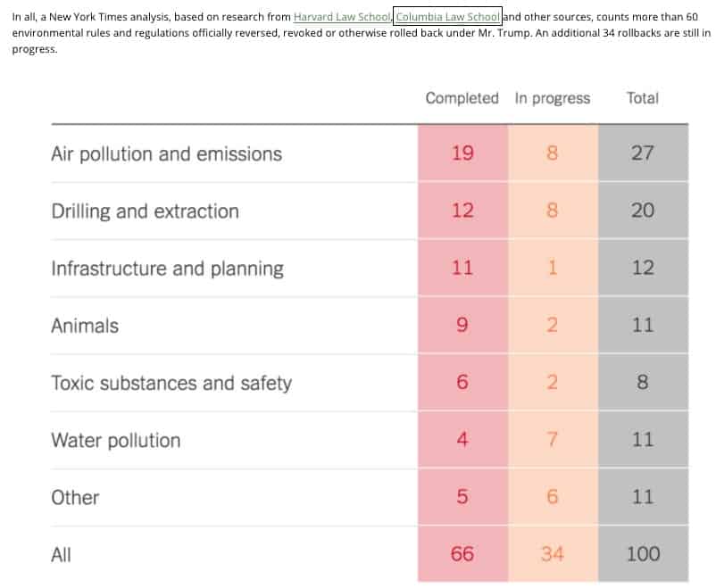
Task: Select the Air pollution and emissions row label
Action: pyautogui.click(x=166, y=153)
